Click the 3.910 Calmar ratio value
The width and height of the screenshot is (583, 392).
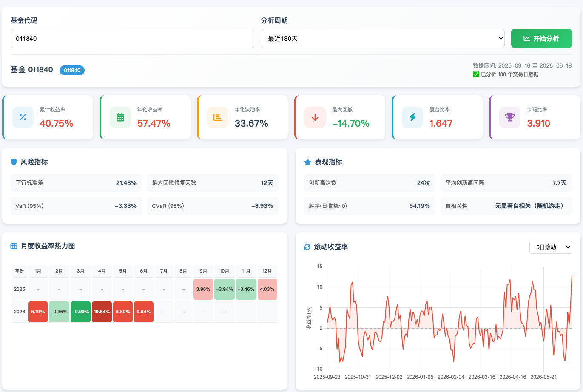click(x=539, y=124)
